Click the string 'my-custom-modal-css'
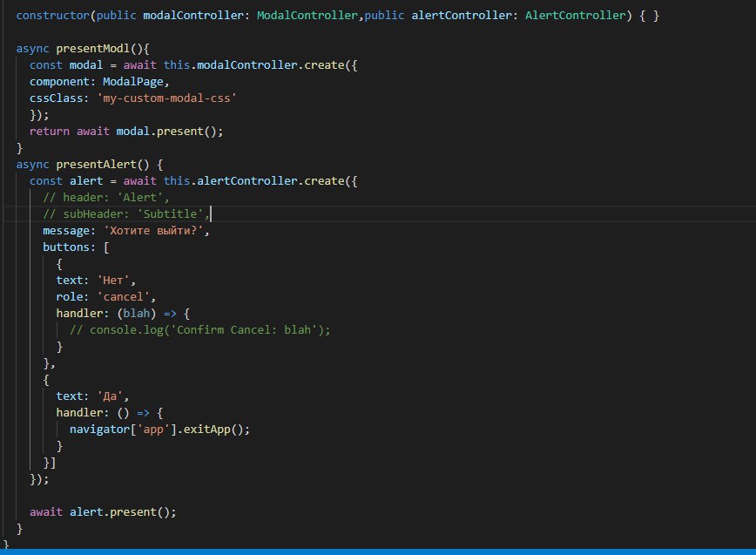The width and height of the screenshot is (756, 555). [x=167, y=98]
